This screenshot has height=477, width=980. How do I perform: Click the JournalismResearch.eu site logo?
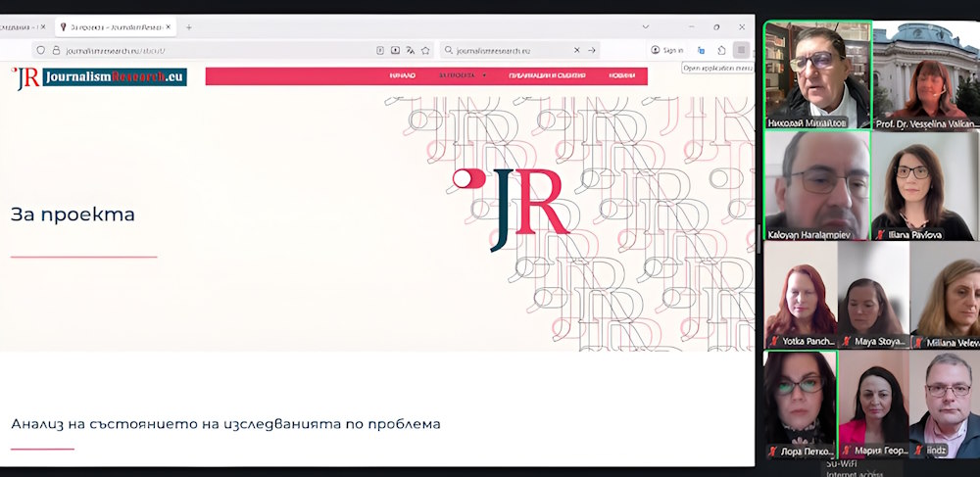(x=100, y=77)
